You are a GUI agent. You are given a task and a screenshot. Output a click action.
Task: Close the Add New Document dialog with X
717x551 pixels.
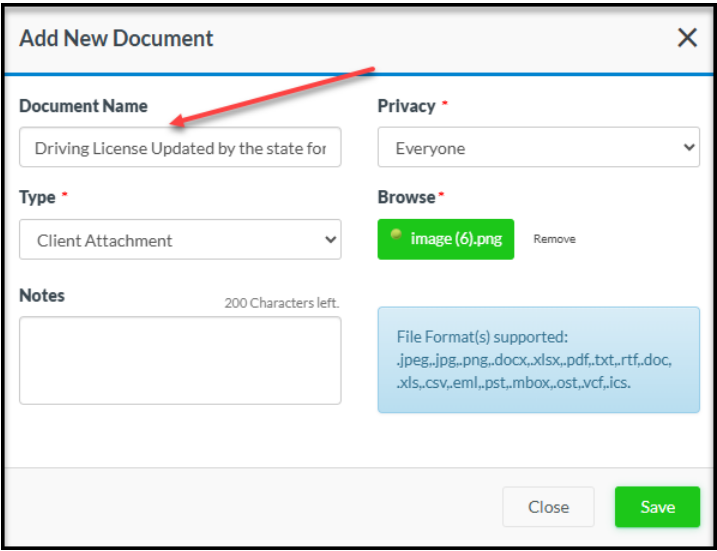(x=687, y=39)
